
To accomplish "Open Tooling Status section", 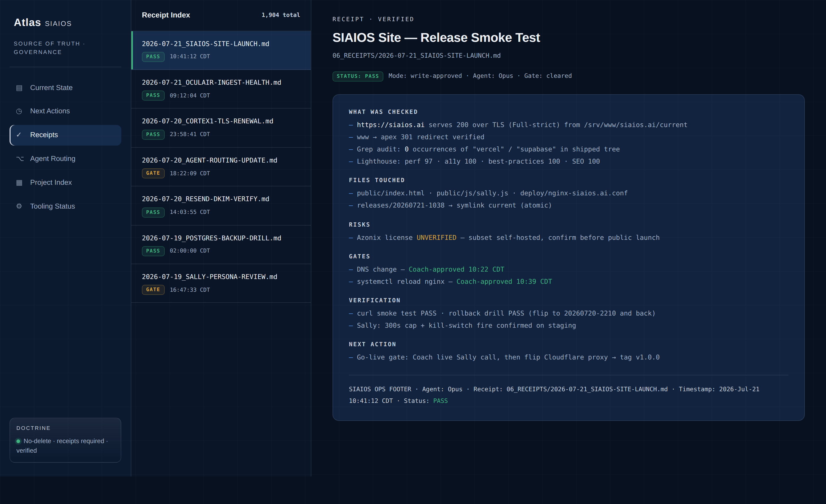I will tap(65, 206).
